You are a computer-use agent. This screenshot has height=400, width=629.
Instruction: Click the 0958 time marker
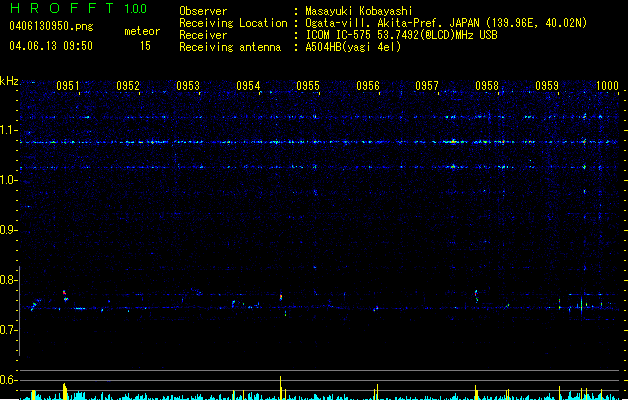click(487, 86)
